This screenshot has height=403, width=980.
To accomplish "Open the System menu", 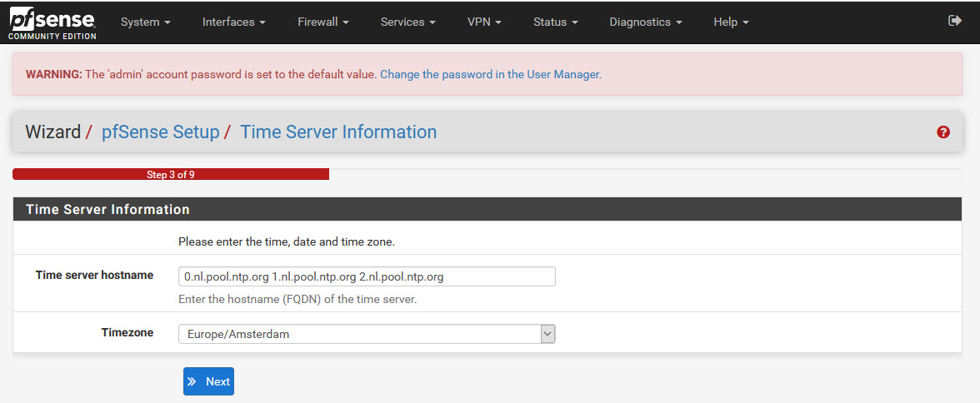I will 146,22.
